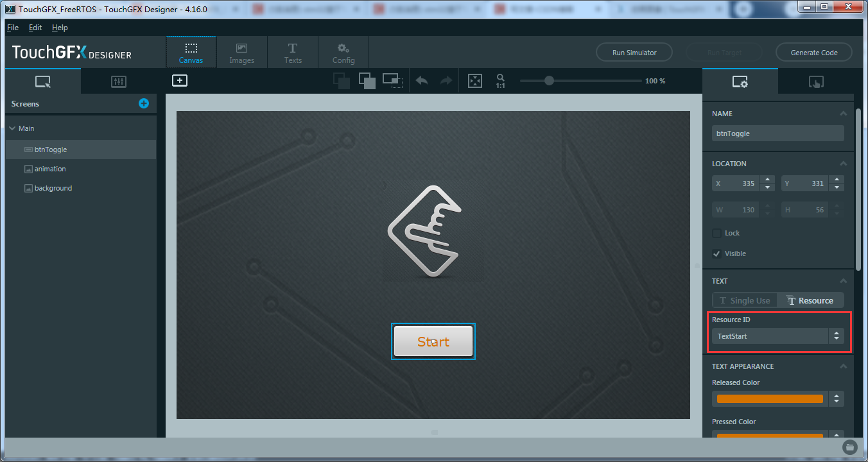Collapse the Main screen tree node
The image size is (868, 462).
12,128
